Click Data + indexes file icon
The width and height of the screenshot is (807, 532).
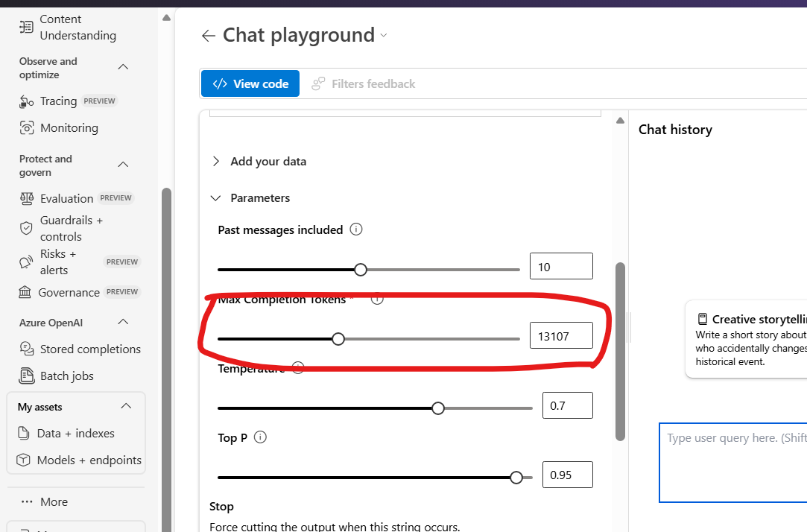click(24, 433)
